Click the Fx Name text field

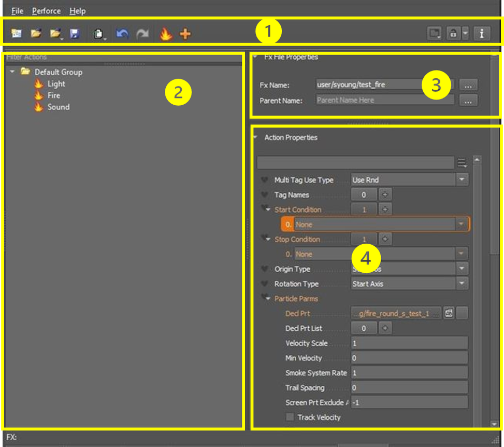pos(385,85)
